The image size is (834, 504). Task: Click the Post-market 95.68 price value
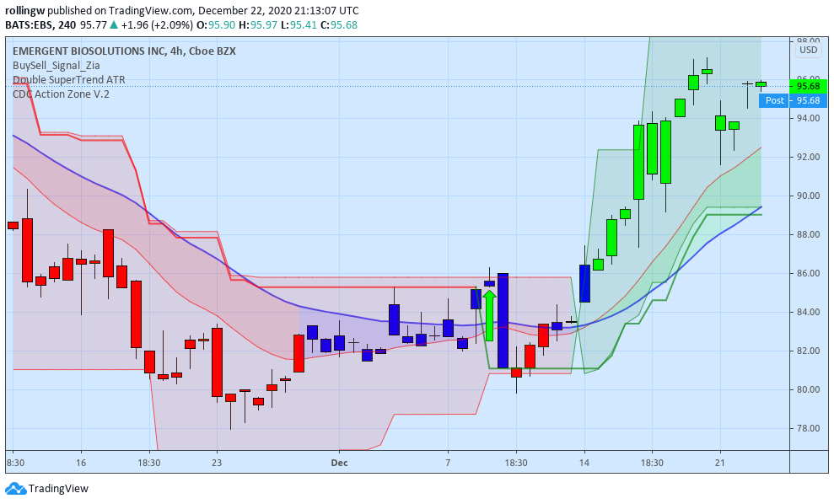pyautogui.click(x=809, y=100)
